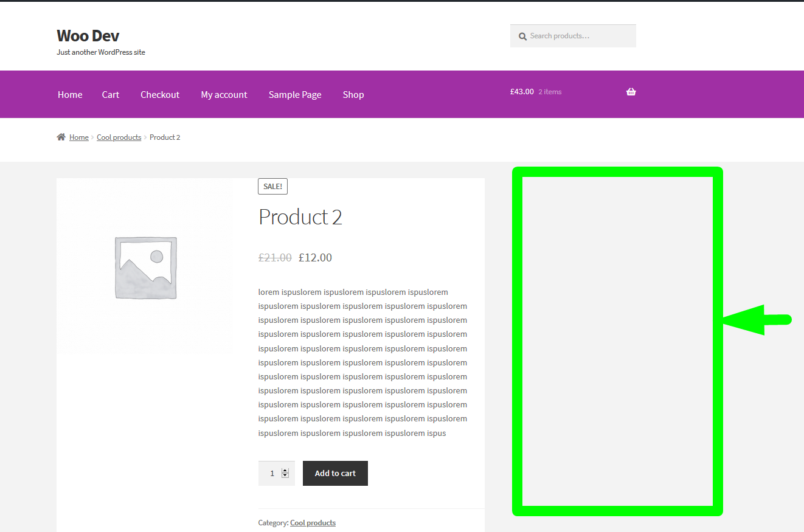This screenshot has height=532, width=804.
Task: Open the Woo Dev site title
Action: point(88,35)
